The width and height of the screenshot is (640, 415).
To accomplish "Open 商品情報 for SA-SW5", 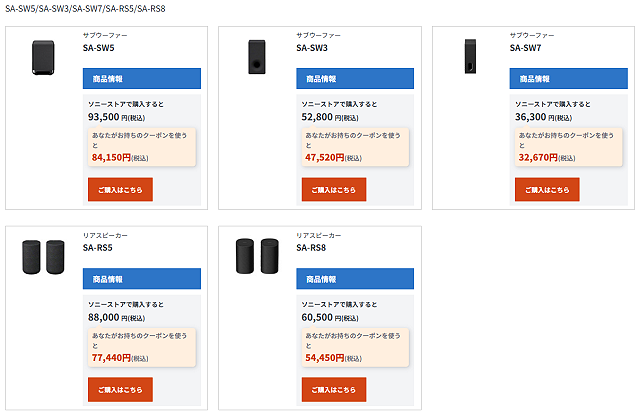I will pyautogui.click(x=144, y=78).
